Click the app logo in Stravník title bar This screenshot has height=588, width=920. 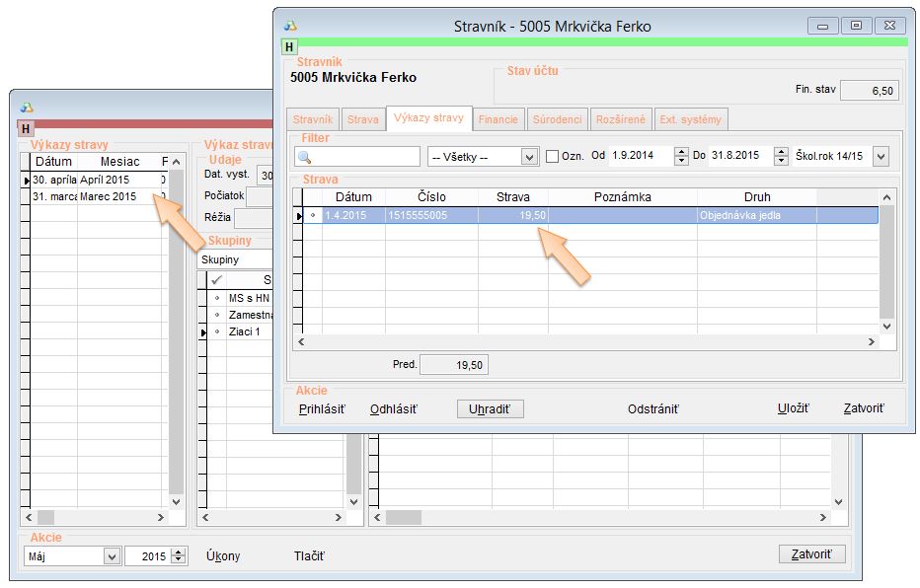(289, 26)
